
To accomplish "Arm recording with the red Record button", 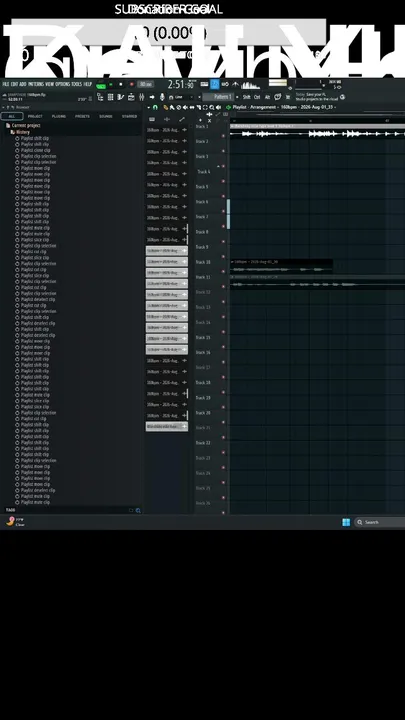I will 132,84.
